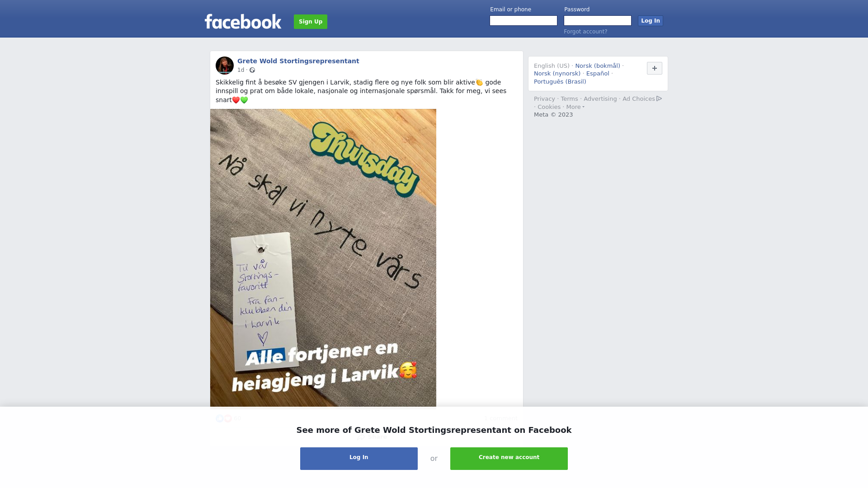The image size is (868, 488).
Task: Click the Email or phone field
Action: (x=524, y=21)
